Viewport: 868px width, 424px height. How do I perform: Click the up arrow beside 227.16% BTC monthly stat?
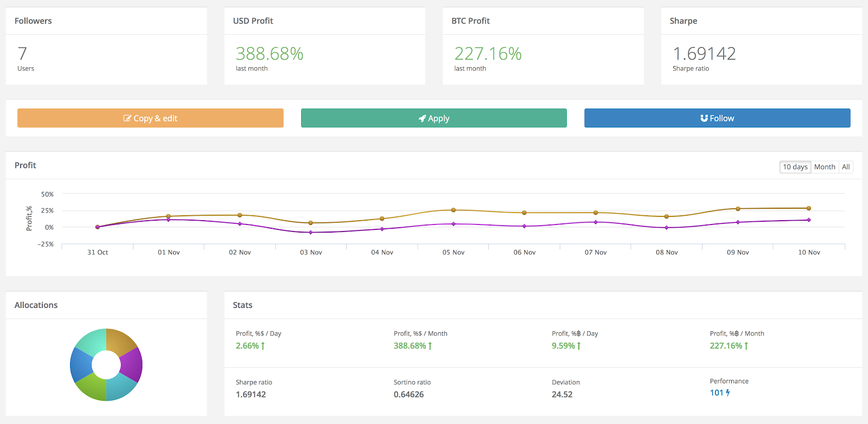[746, 345]
